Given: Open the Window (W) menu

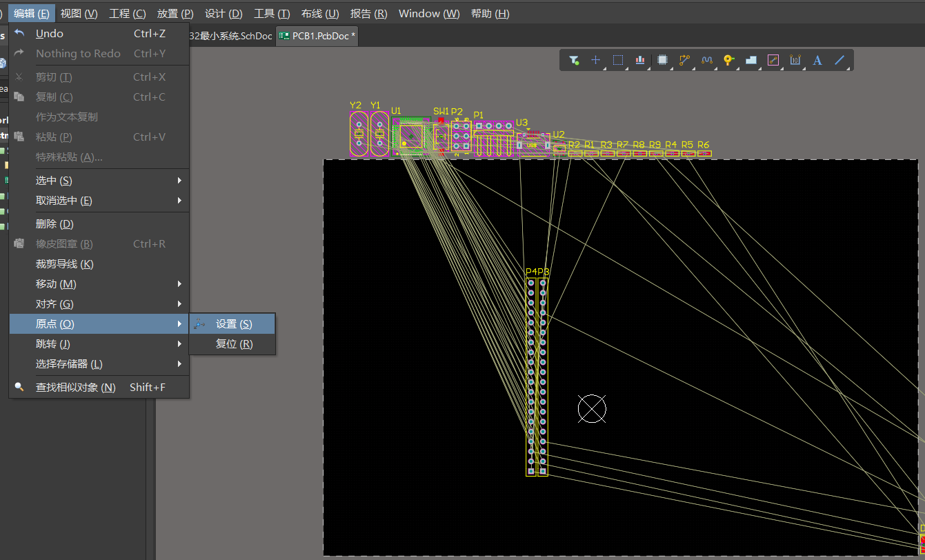Looking at the screenshot, I should point(429,13).
